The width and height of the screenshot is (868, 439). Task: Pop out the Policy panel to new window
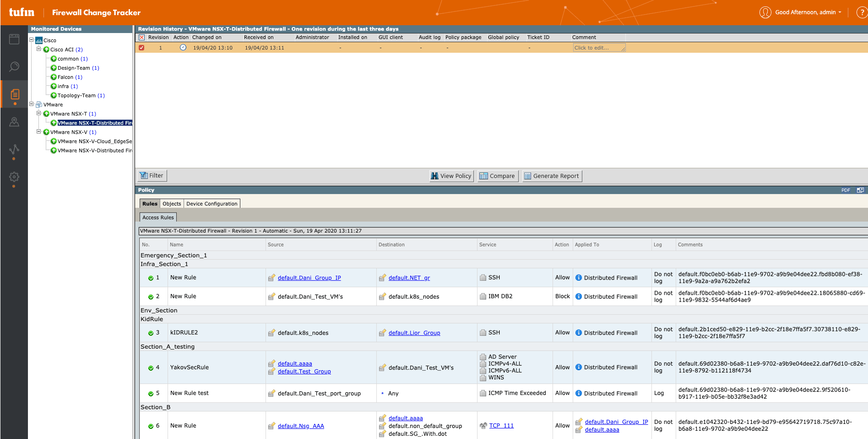(x=860, y=190)
